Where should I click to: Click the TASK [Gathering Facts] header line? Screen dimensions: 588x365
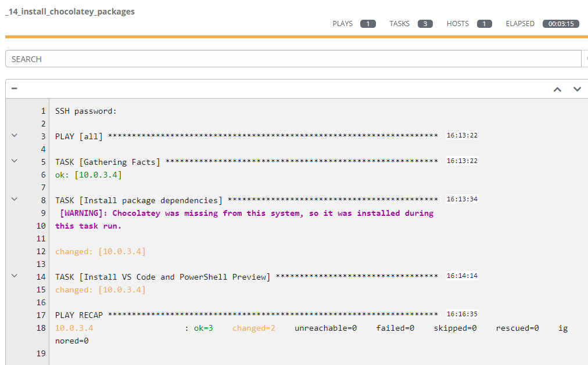point(246,162)
